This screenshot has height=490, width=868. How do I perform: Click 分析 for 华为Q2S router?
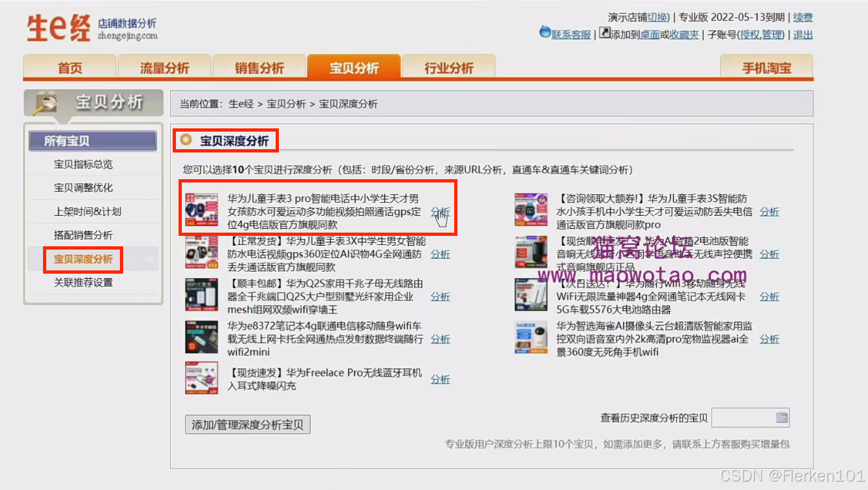click(x=441, y=296)
